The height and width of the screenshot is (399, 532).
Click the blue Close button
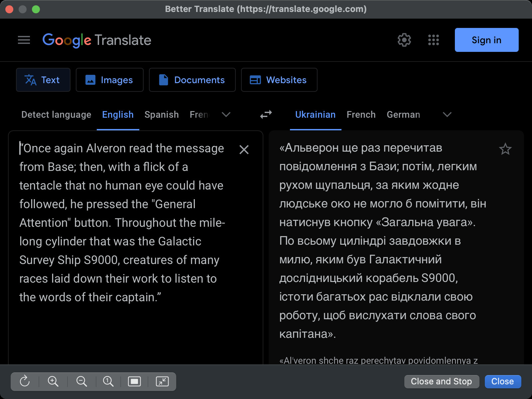503,381
